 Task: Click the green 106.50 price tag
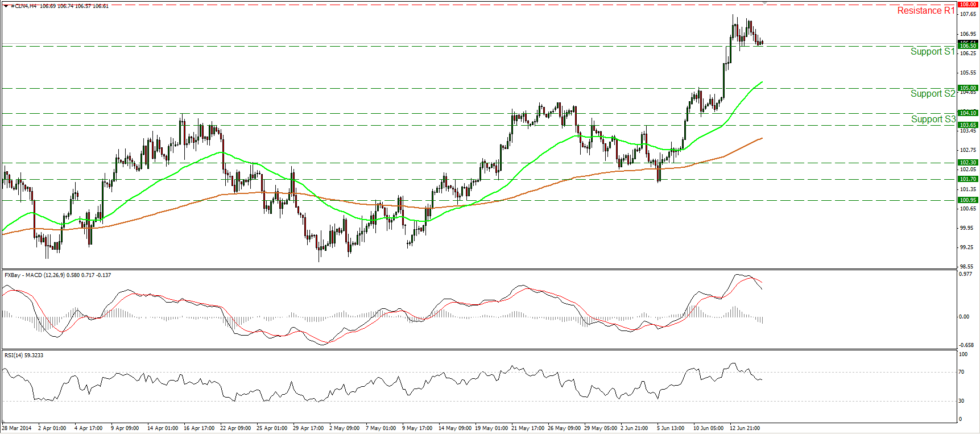(968, 46)
